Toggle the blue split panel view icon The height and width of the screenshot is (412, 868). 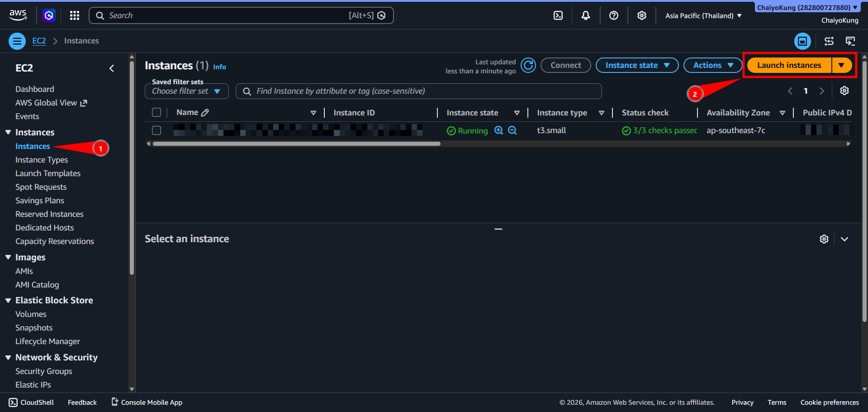pos(802,41)
